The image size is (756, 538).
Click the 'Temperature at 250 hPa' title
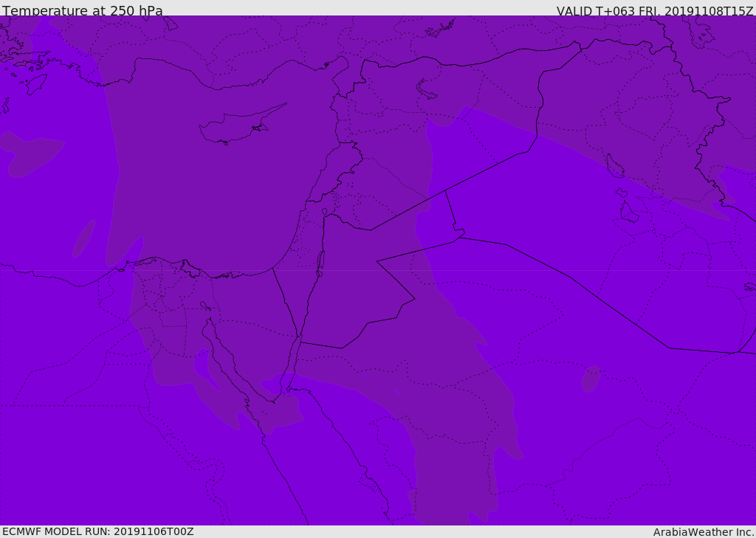(x=83, y=10)
